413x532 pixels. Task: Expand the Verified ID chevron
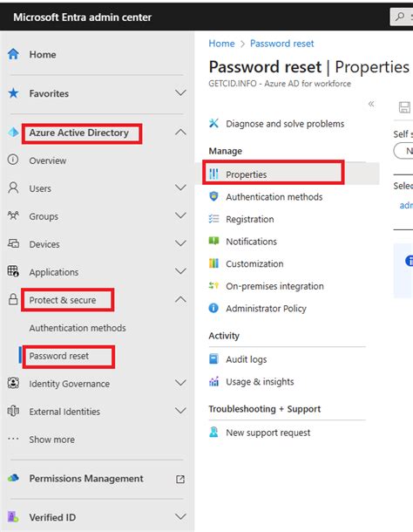(180, 516)
